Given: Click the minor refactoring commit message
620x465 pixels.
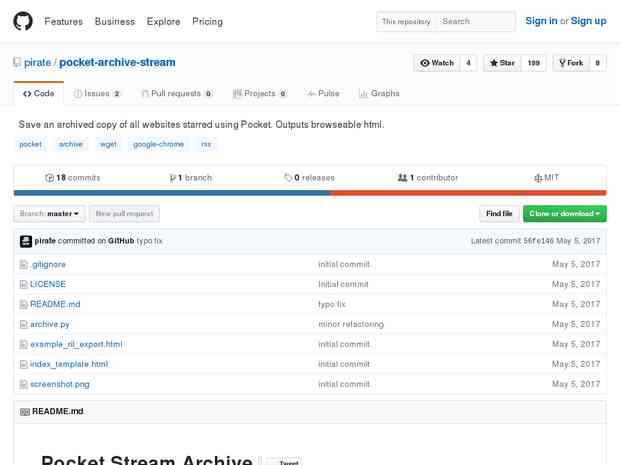Looking at the screenshot, I should click(351, 325).
